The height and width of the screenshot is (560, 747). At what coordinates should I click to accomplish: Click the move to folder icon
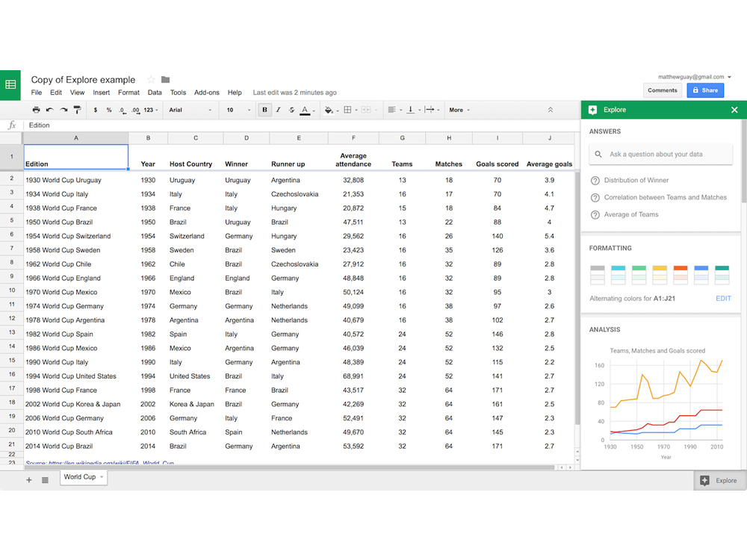[x=165, y=80]
